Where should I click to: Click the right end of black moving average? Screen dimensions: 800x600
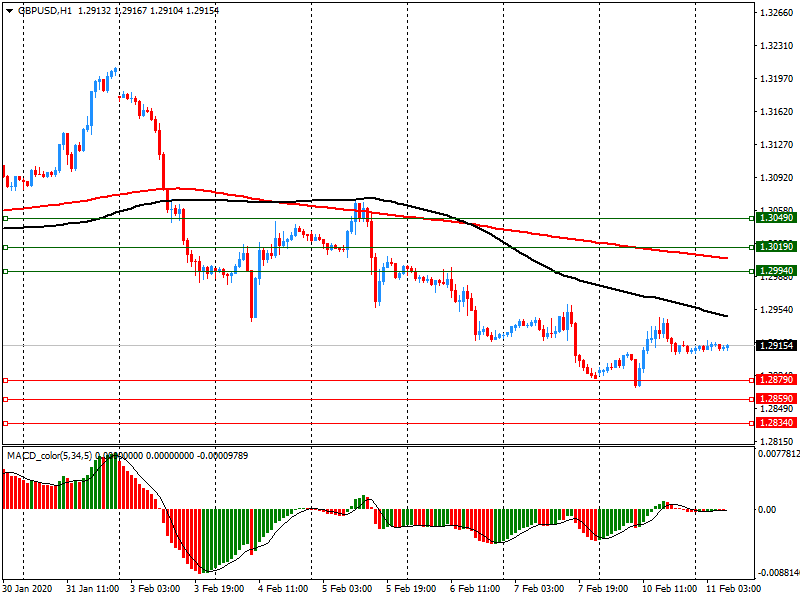(726, 316)
